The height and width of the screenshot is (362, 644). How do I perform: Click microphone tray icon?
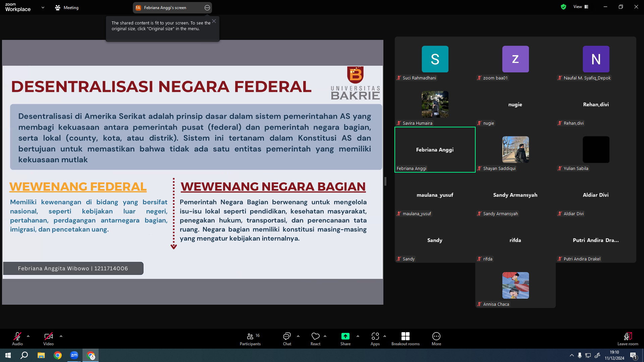coord(580,355)
